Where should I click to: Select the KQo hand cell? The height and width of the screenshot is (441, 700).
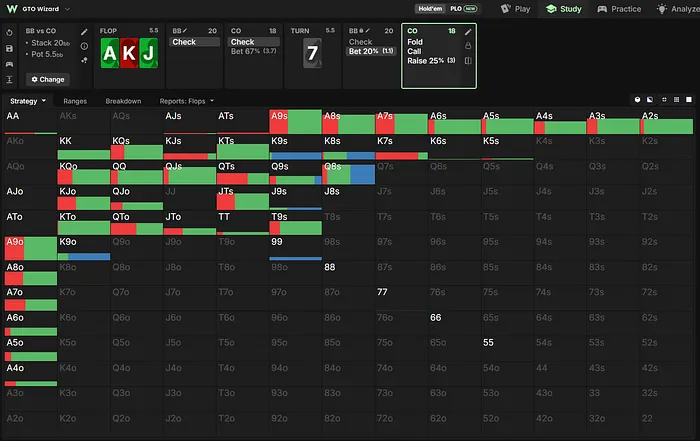coord(83,172)
